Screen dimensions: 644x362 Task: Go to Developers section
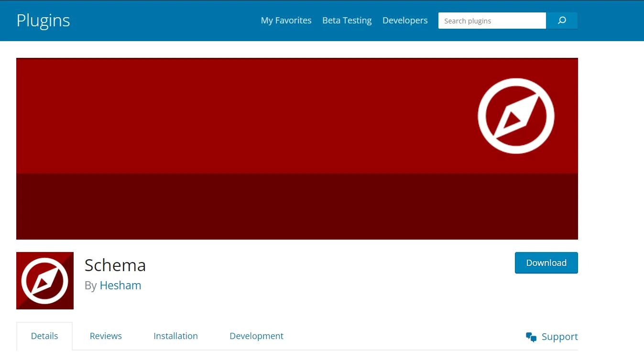pyautogui.click(x=405, y=21)
